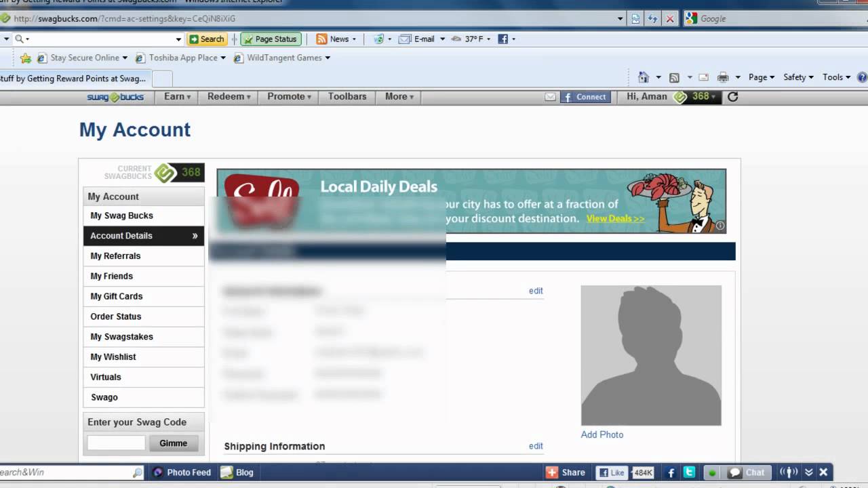Open the More menu
Viewport: 868px width, 488px height.
click(399, 97)
